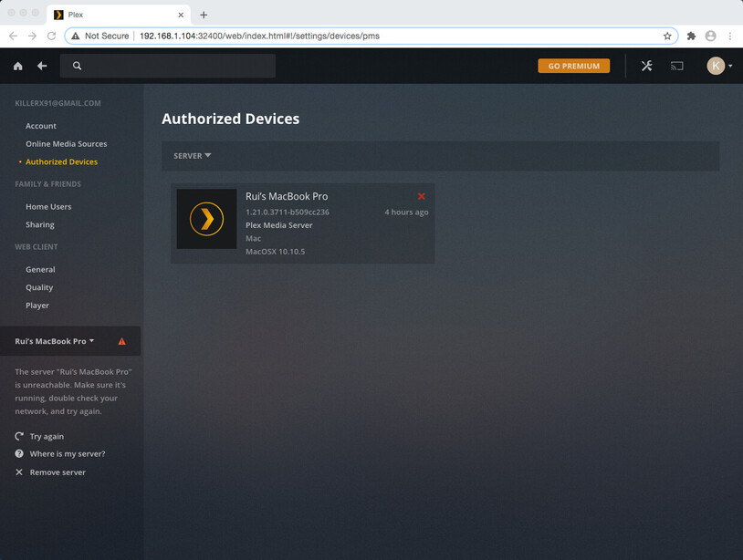Open Online Media Sources settings

(67, 144)
